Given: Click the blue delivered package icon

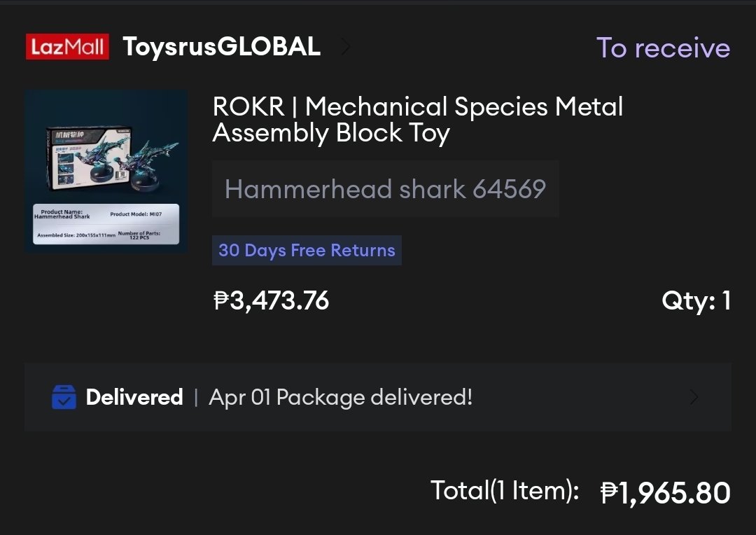Looking at the screenshot, I should click(64, 398).
